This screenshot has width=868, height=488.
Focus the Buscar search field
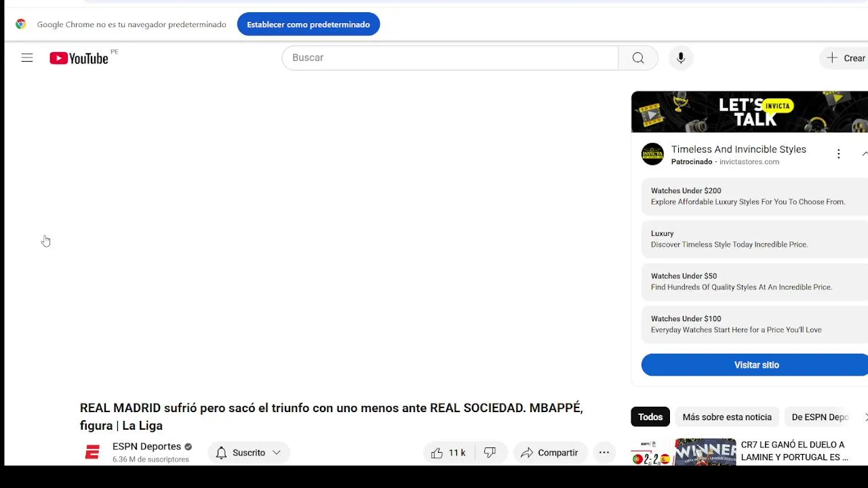click(450, 58)
